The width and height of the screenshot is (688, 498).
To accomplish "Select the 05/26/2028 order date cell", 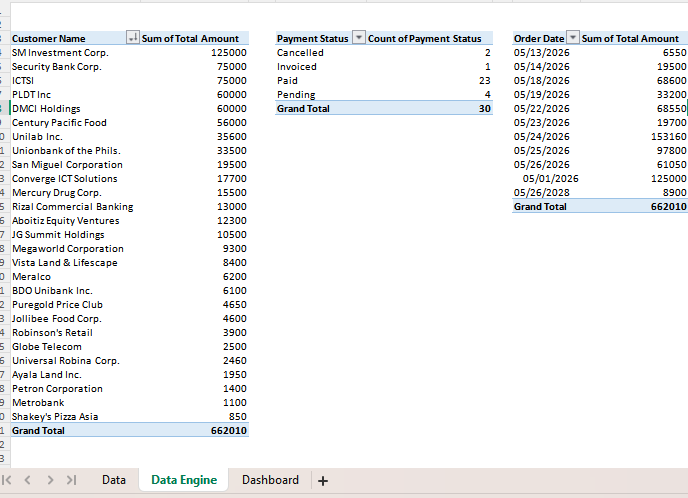I will [x=546, y=193].
